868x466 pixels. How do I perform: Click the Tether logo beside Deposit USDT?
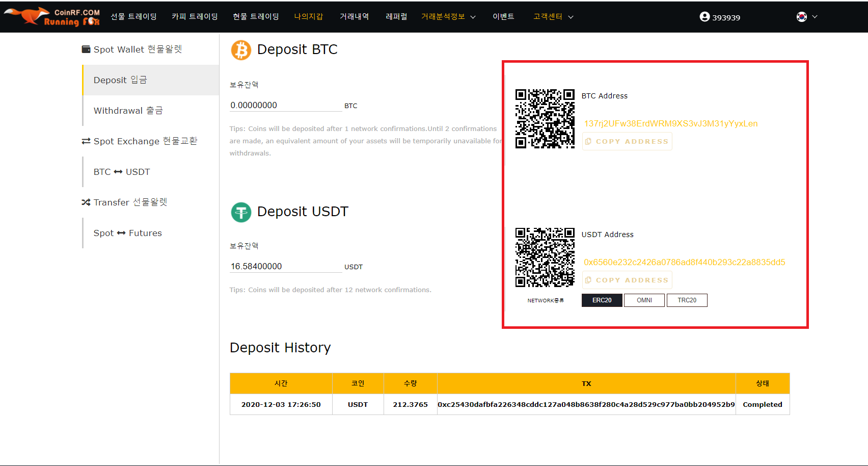241,212
